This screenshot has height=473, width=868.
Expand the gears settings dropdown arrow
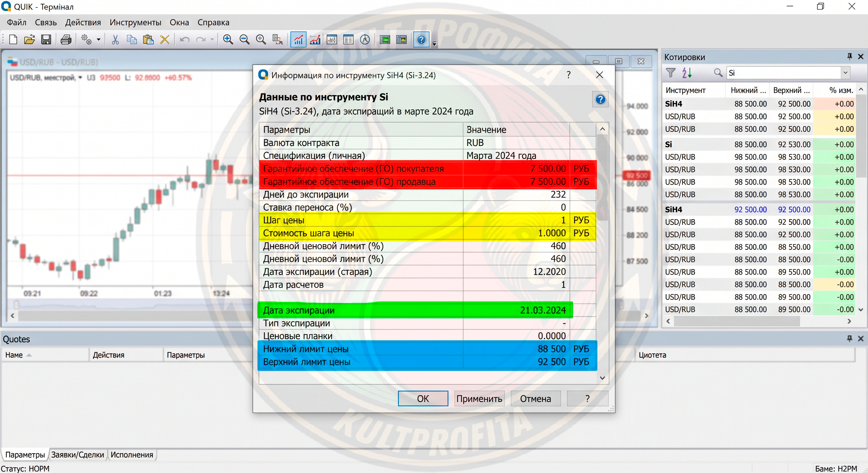(x=99, y=40)
